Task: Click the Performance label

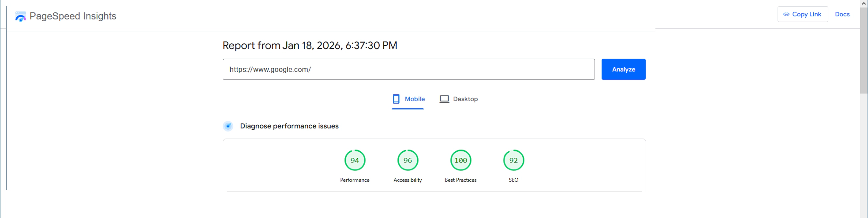Action: click(x=355, y=180)
